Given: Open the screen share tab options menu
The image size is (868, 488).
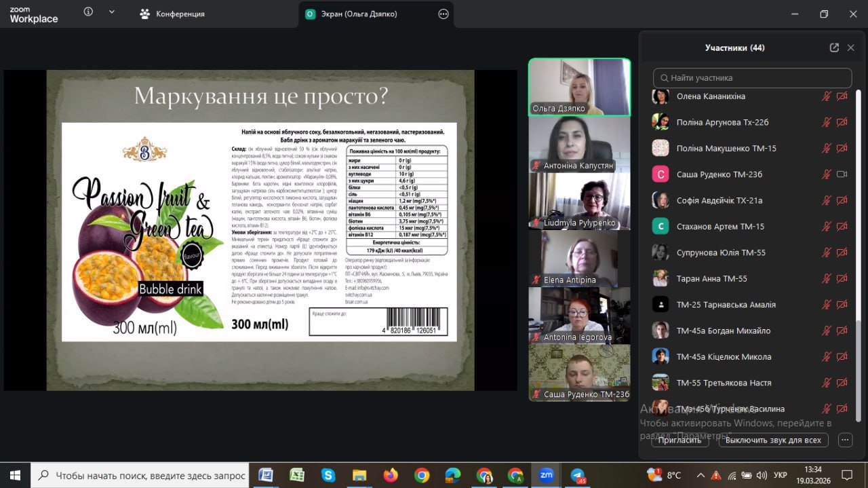Looking at the screenshot, I should 443,14.
